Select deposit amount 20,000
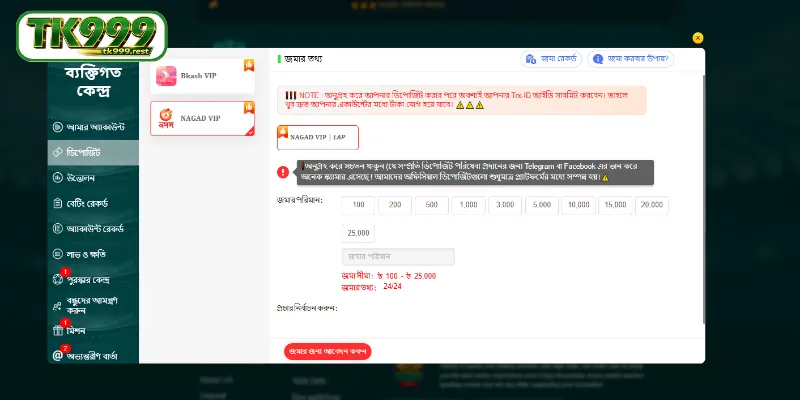 point(652,205)
